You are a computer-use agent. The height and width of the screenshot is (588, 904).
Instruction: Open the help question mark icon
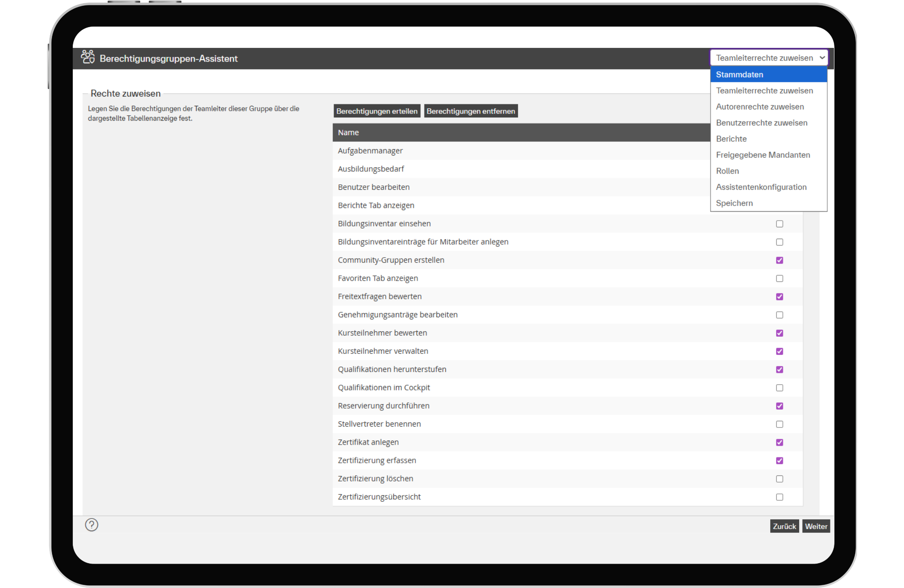coord(92,525)
